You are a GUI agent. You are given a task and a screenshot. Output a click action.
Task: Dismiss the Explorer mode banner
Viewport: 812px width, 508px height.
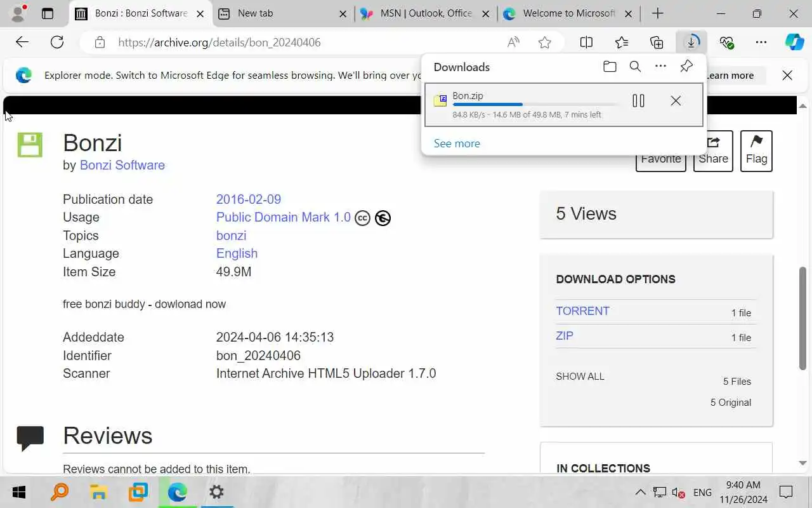(x=787, y=76)
